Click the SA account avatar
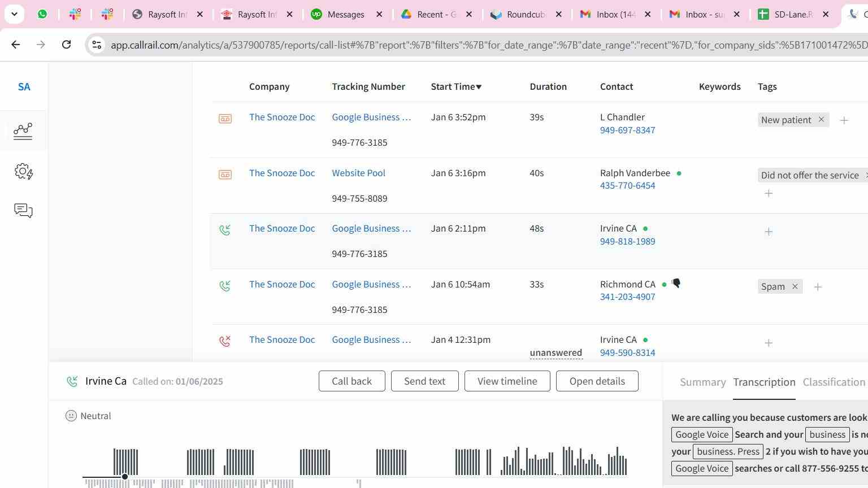 [24, 87]
